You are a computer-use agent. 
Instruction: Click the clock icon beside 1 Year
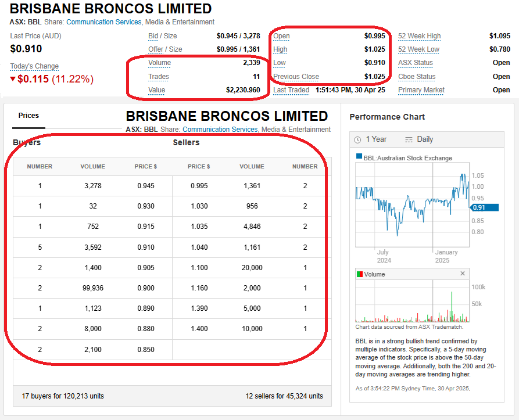357,139
